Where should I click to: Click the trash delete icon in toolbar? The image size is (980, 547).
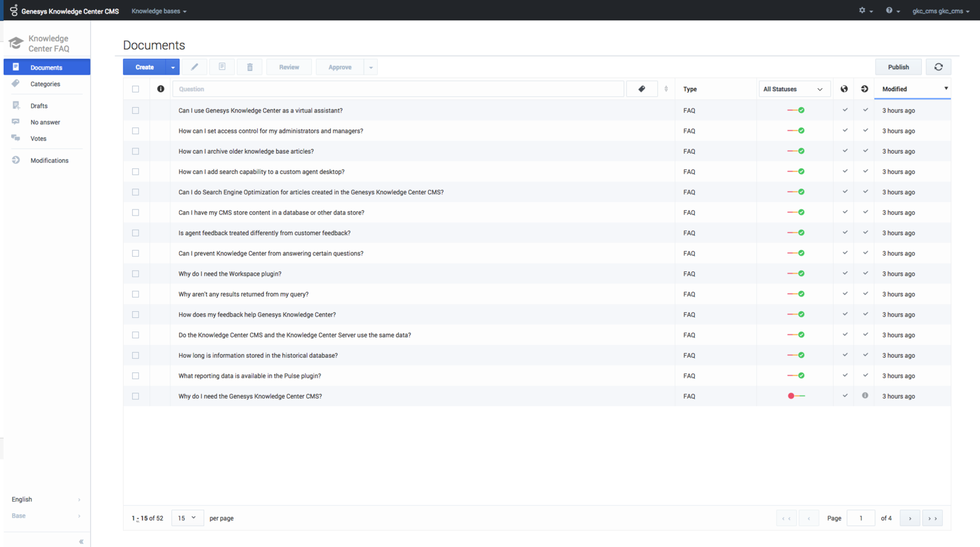250,67
